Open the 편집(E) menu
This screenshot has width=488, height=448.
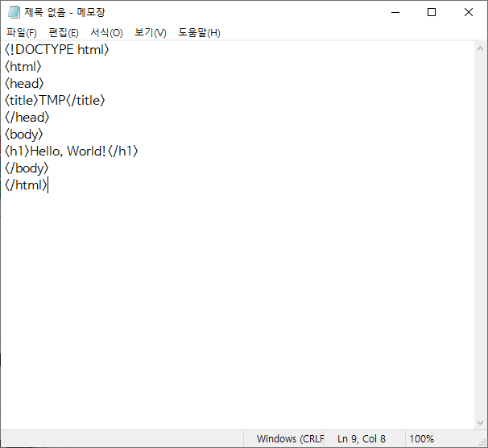[64, 32]
